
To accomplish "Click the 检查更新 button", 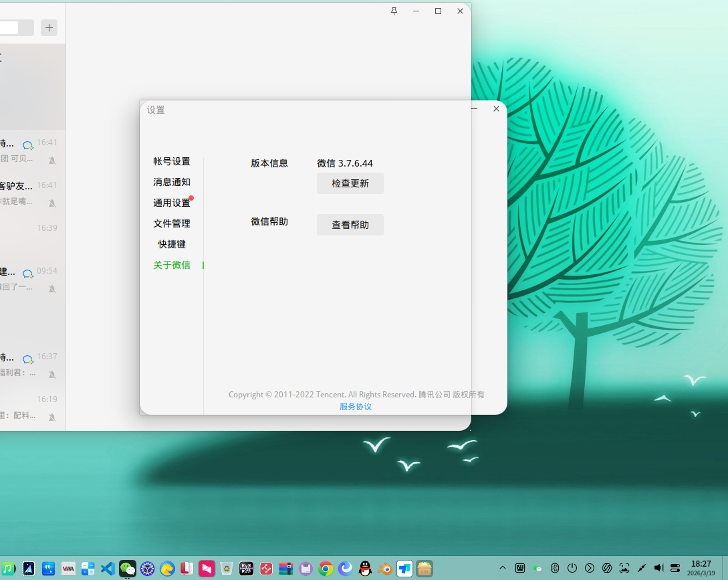I will click(350, 183).
